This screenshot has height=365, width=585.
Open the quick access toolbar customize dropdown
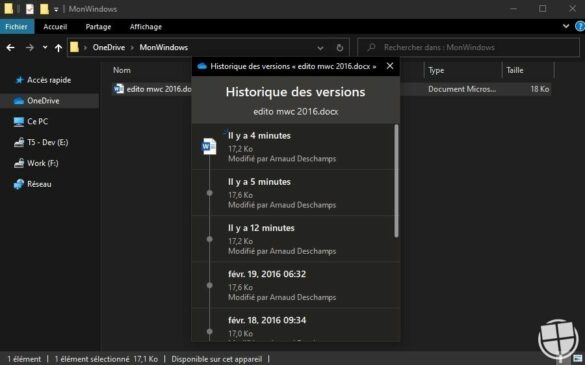pos(56,10)
